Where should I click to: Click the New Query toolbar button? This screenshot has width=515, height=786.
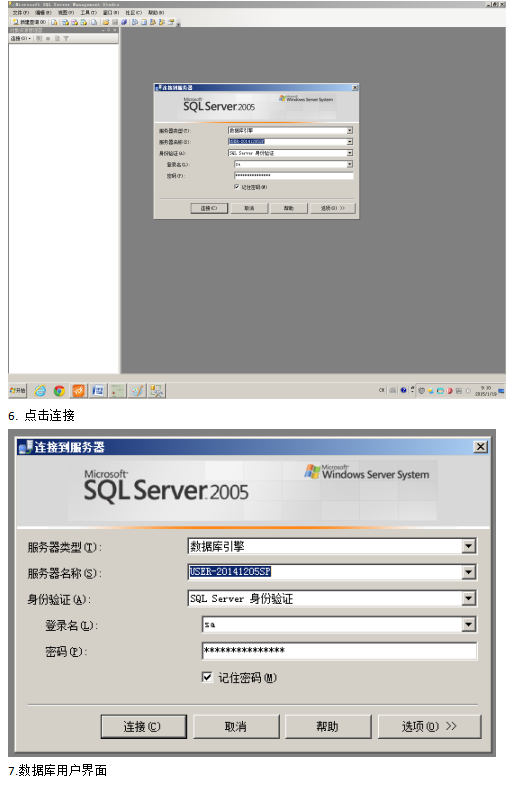[29, 22]
